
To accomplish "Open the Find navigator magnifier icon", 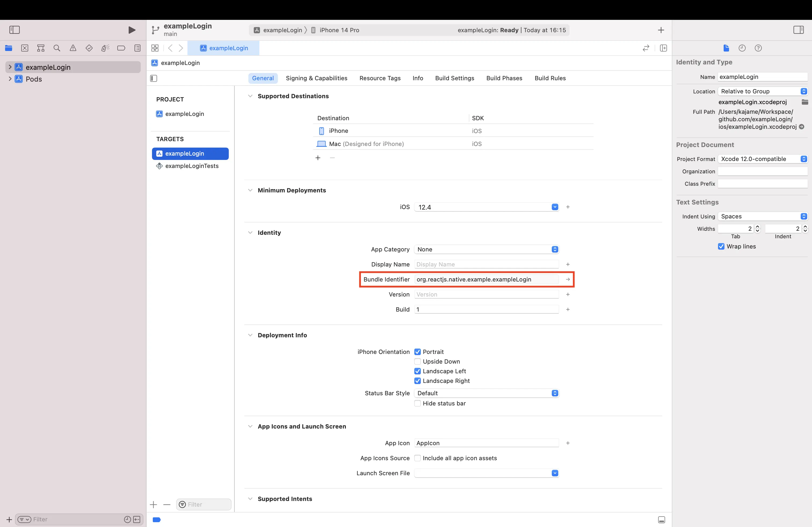I will click(57, 48).
